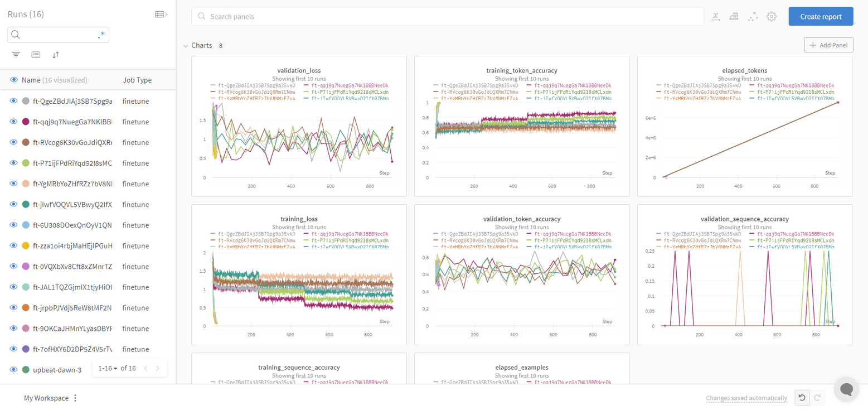The image size is (868, 410).
Task: Hide run ft-zza1oi4rbjMaHEjIPGuH
Action: [x=14, y=245]
